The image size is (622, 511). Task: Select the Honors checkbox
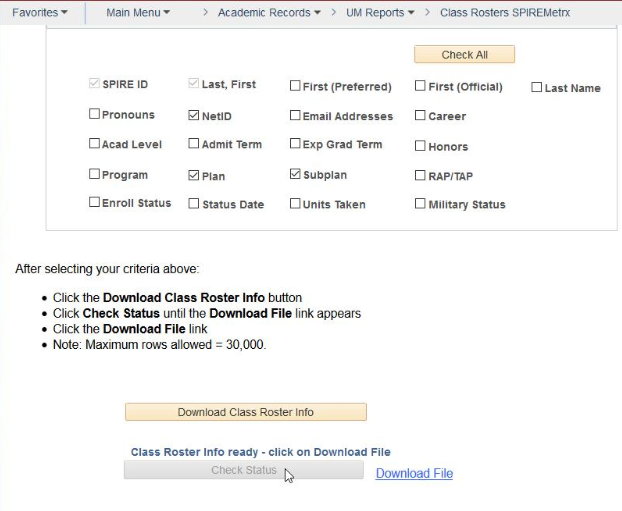pyautogui.click(x=421, y=146)
